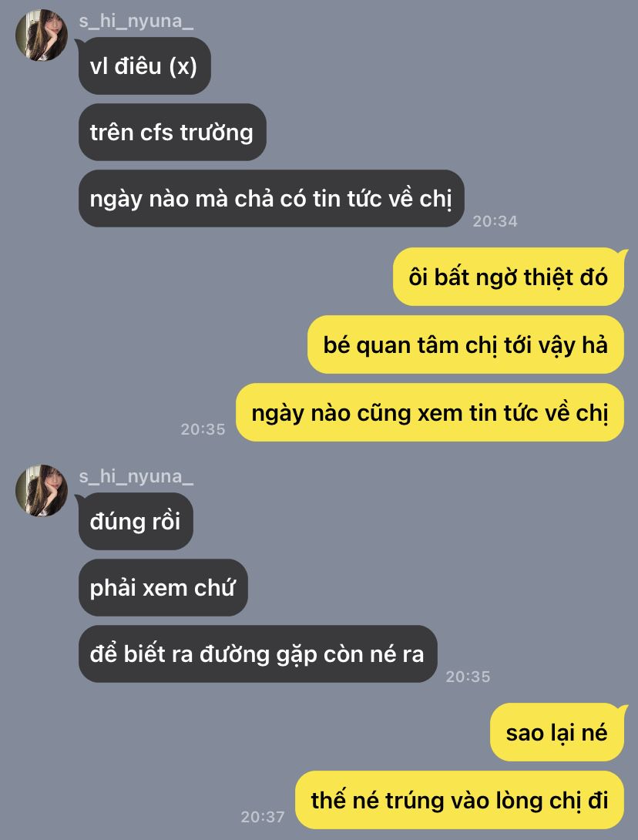This screenshot has width=638, height=840.
Task: Tap the 'đúng rồi' message bubble
Action: (x=136, y=521)
